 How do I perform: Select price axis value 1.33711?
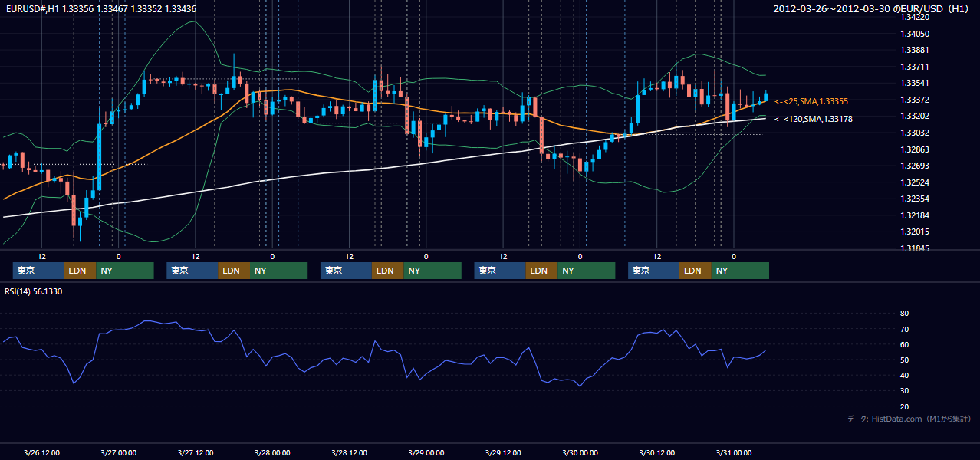click(x=915, y=67)
